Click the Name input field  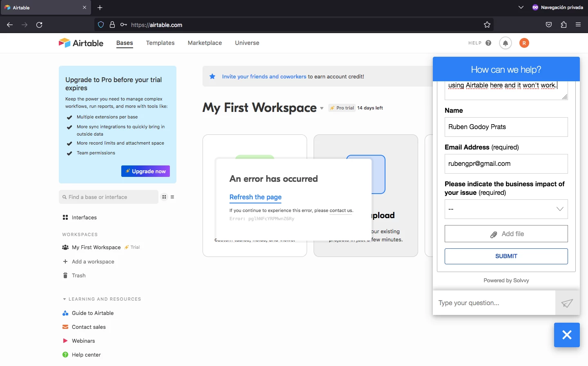click(506, 127)
